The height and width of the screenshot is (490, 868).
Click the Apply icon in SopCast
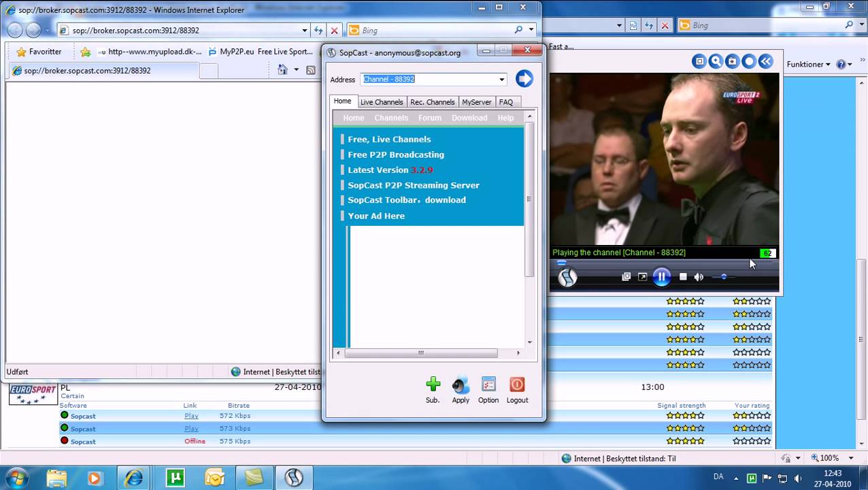(x=461, y=385)
